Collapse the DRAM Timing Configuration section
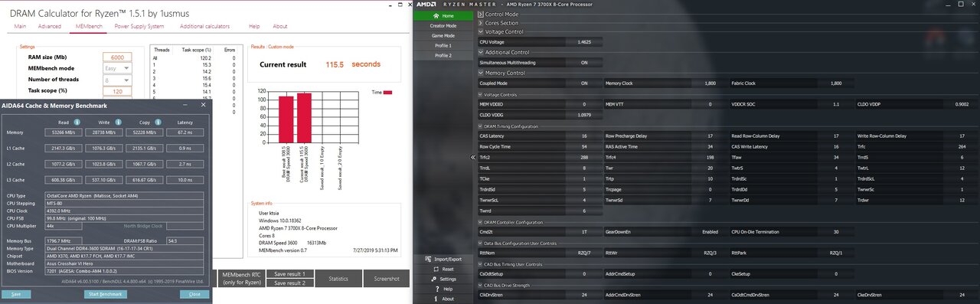This screenshot has width=980, height=304. (476, 126)
